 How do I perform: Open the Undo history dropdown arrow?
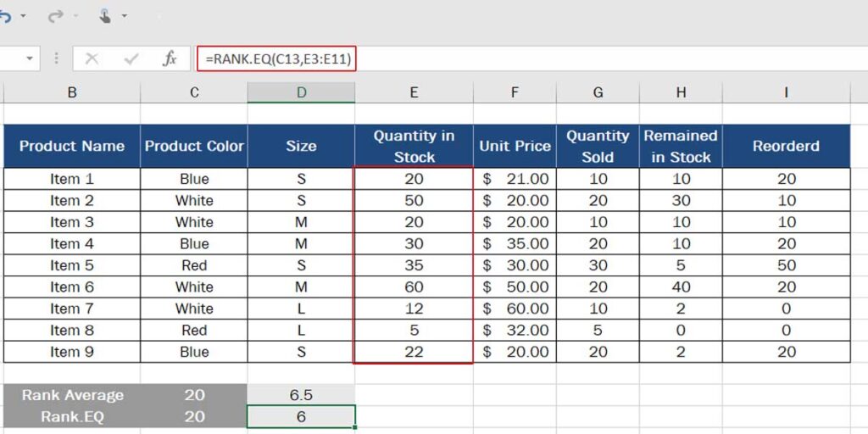click(x=23, y=16)
